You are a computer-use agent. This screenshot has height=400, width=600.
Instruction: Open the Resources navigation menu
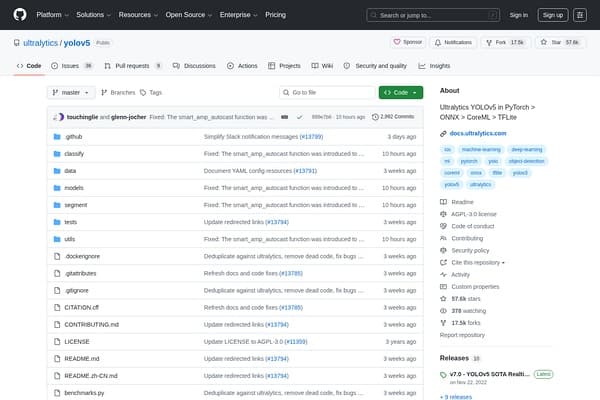138,15
